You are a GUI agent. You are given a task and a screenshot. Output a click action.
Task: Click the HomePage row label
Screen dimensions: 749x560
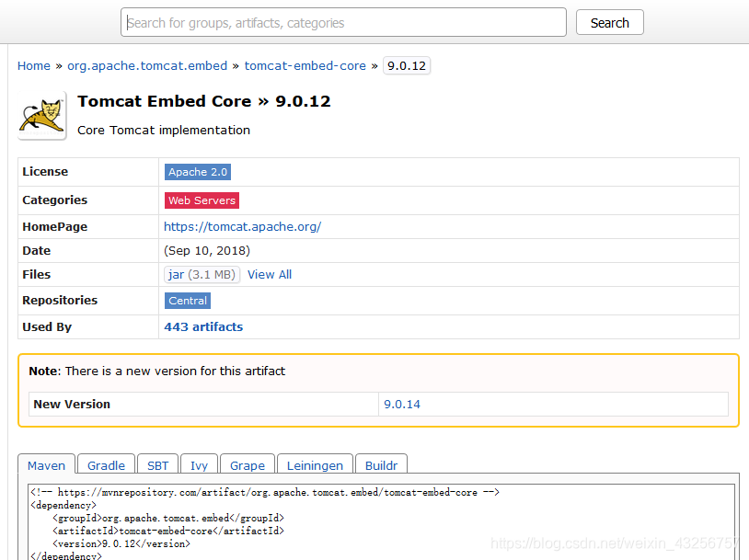pos(55,227)
